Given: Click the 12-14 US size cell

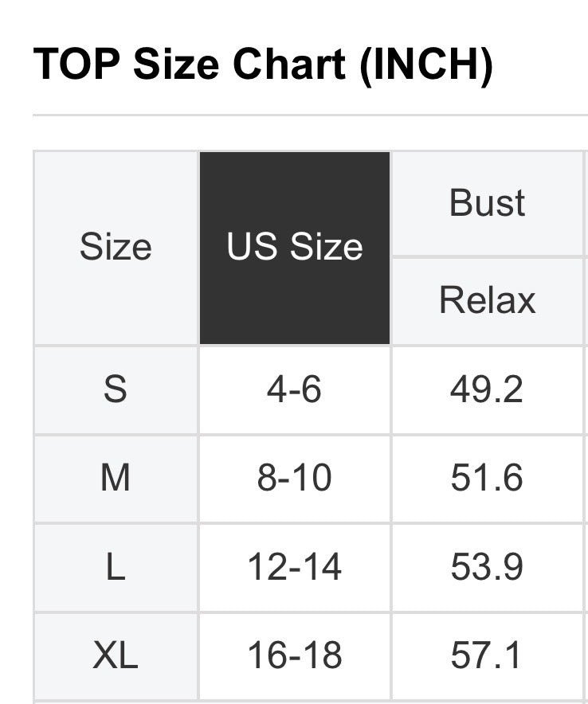Looking at the screenshot, I should pyautogui.click(x=295, y=568).
